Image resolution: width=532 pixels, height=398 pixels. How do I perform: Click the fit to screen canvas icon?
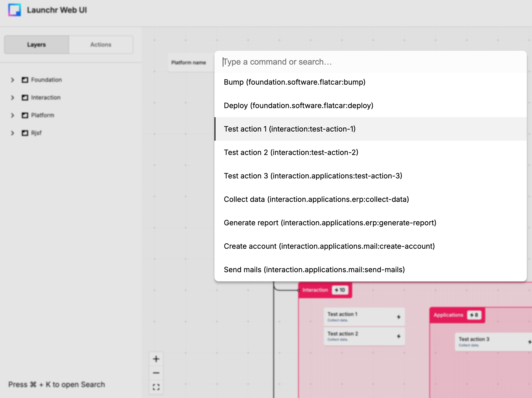156,387
